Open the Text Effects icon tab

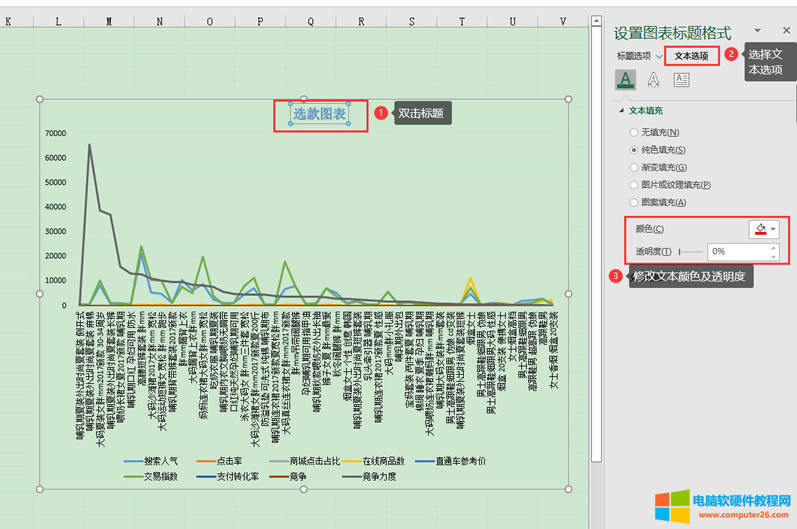653,80
